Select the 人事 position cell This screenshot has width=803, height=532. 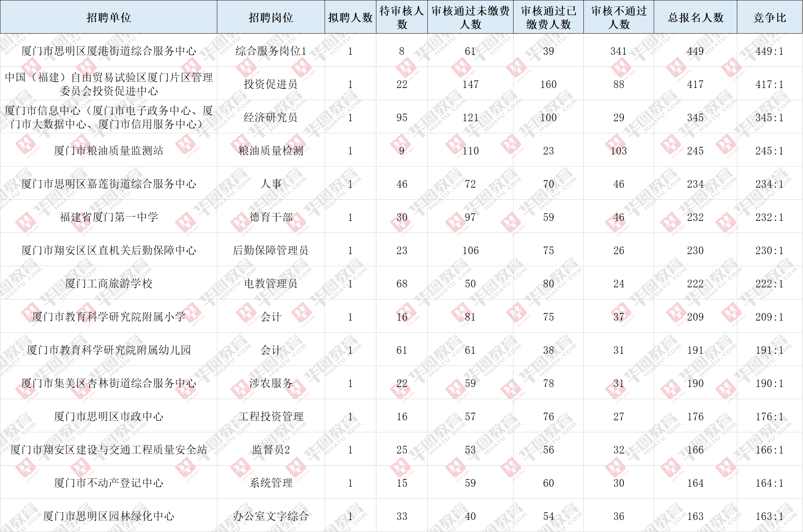pyautogui.click(x=271, y=183)
